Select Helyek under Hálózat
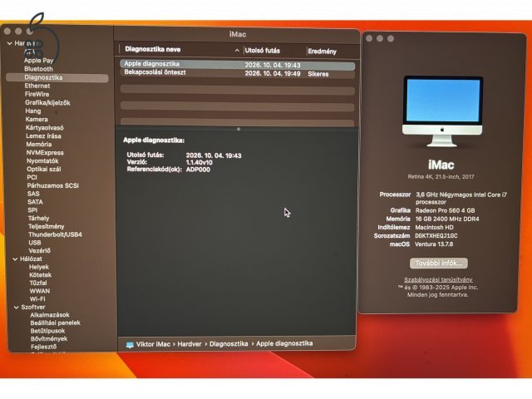532x399 pixels. click(39, 267)
